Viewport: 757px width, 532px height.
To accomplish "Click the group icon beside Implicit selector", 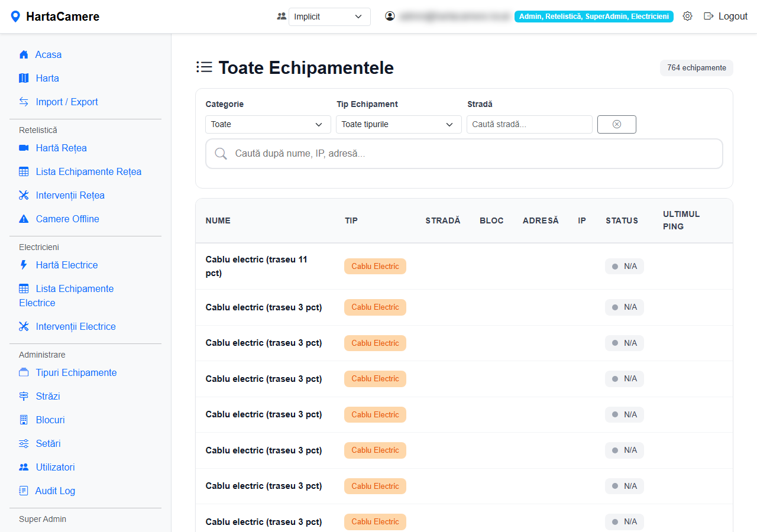I will [x=282, y=17].
